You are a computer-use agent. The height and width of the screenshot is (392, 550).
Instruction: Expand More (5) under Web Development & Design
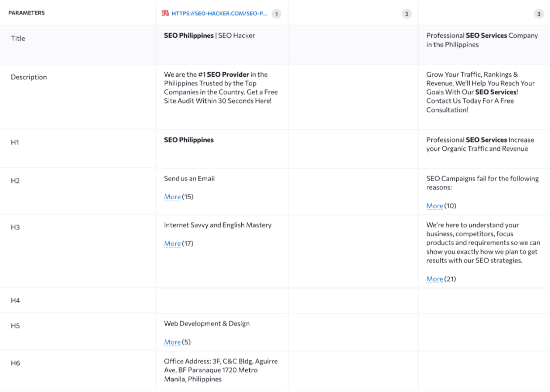172,342
